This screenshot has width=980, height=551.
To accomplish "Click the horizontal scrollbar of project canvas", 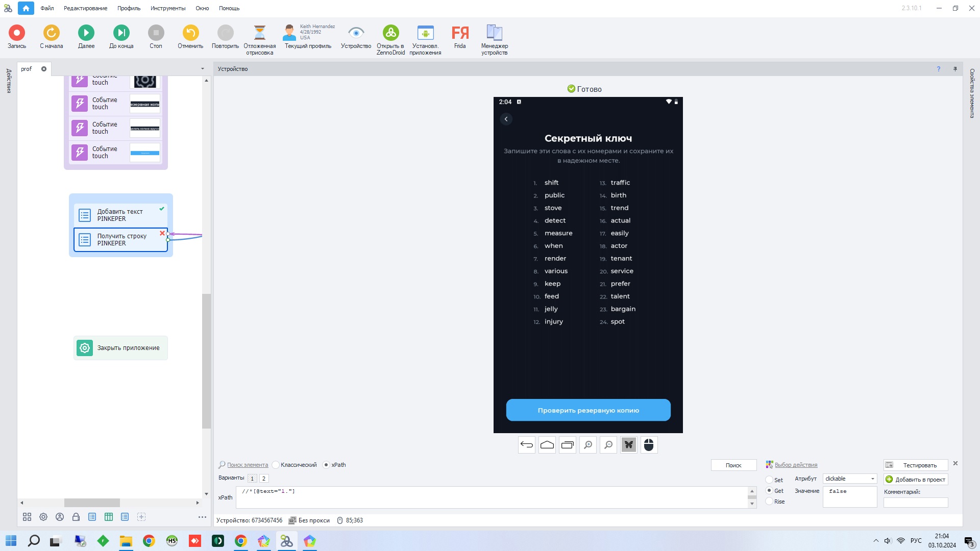I will pyautogui.click(x=92, y=503).
